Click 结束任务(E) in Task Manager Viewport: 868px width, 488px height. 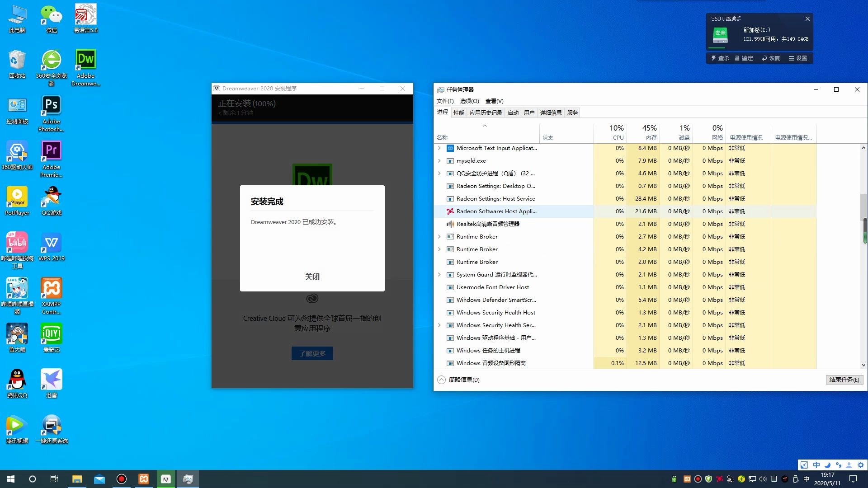coord(844,380)
